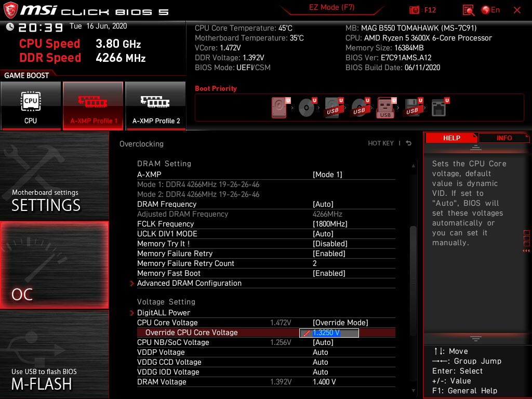Toggle the CPU Game Boost button

click(31, 106)
